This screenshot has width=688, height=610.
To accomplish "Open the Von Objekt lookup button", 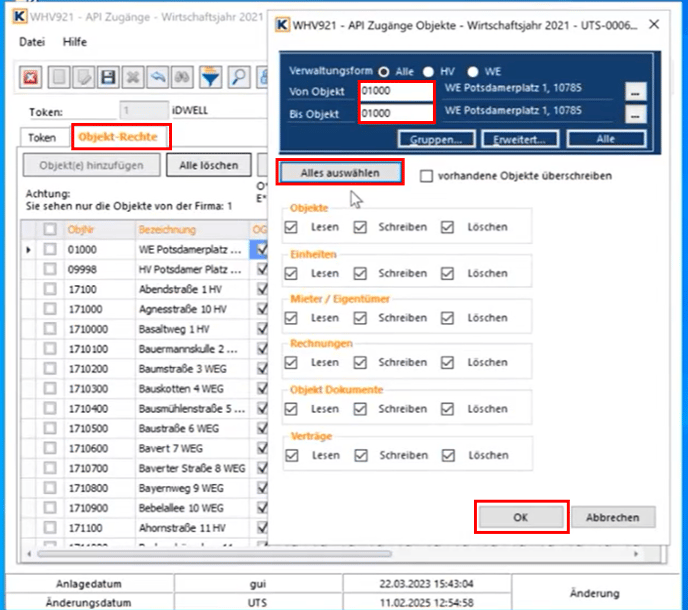I will (x=634, y=92).
